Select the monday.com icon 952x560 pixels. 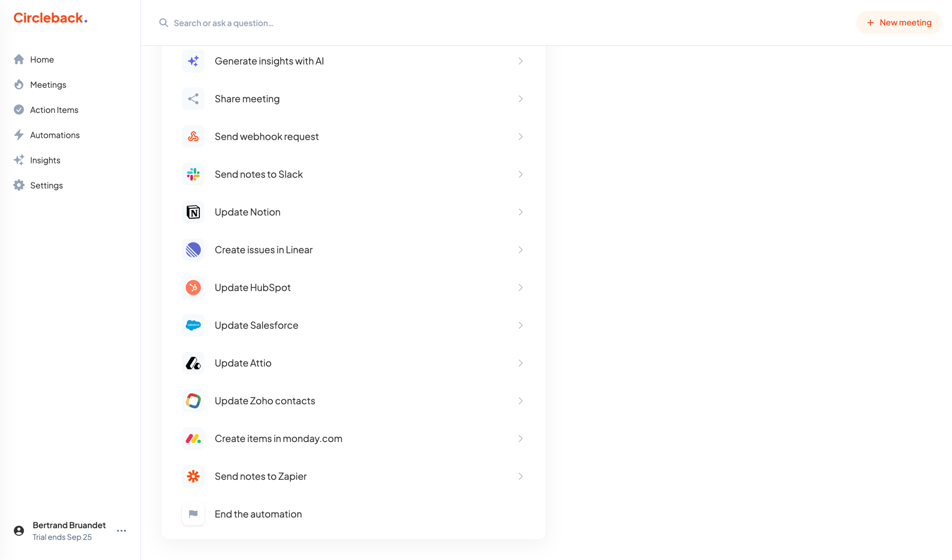tap(193, 438)
